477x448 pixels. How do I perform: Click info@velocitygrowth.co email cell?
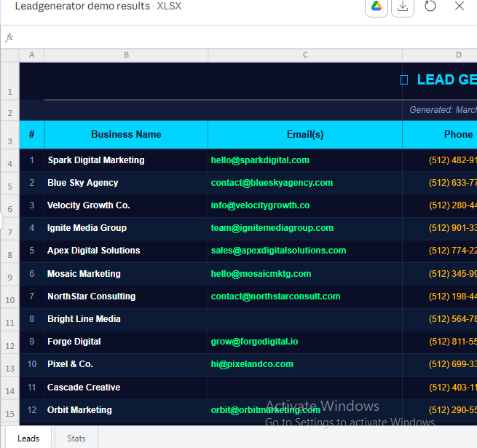click(305, 205)
